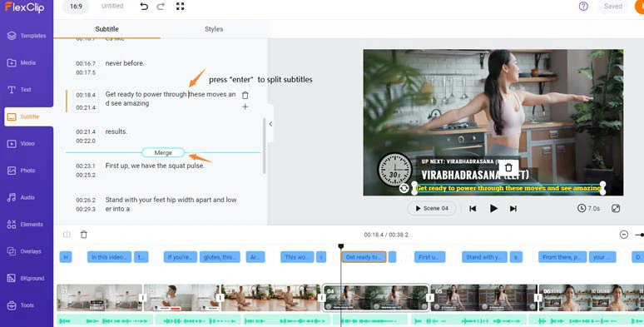Click the Merge button between subtitles
644x327 pixels.
[x=163, y=153]
